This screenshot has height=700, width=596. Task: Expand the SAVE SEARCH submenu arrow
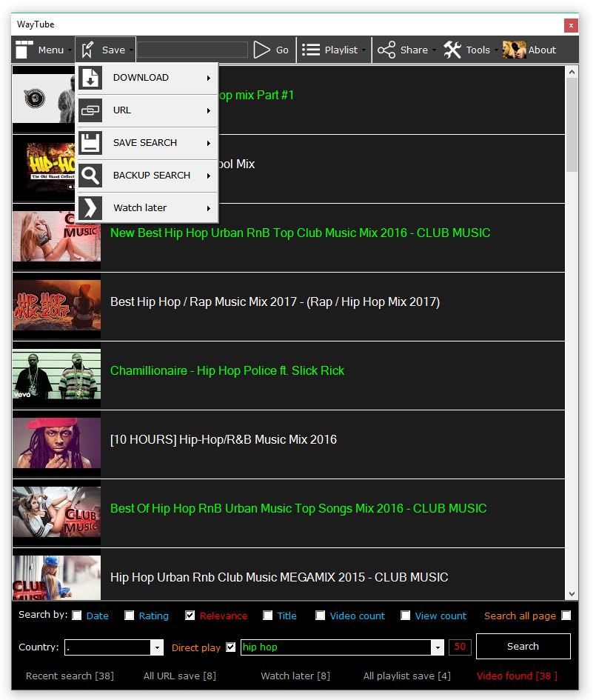coord(208,143)
